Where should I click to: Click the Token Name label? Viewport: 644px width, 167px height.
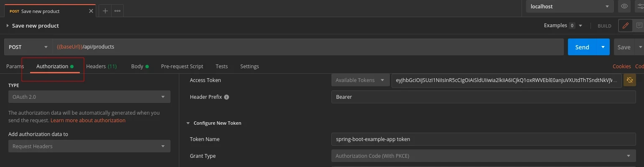click(x=204, y=139)
